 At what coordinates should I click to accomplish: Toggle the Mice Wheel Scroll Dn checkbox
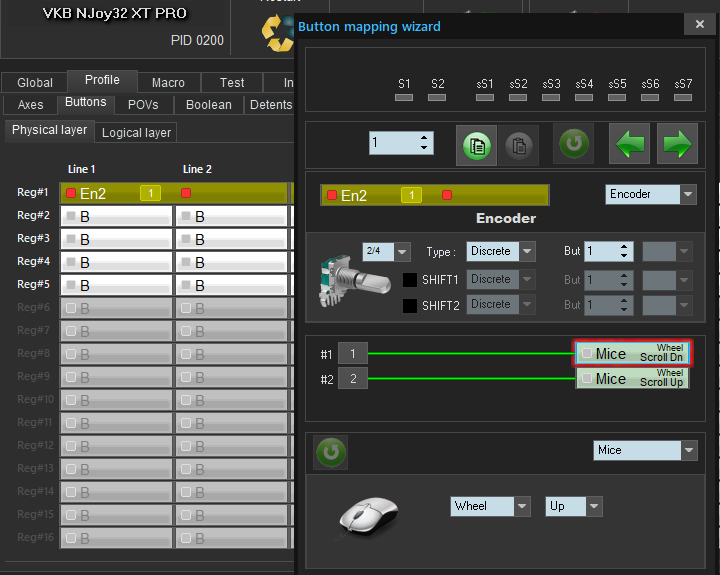(x=586, y=353)
